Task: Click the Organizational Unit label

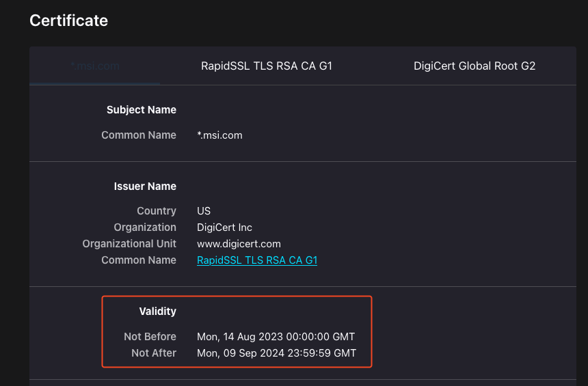Action: coord(129,244)
